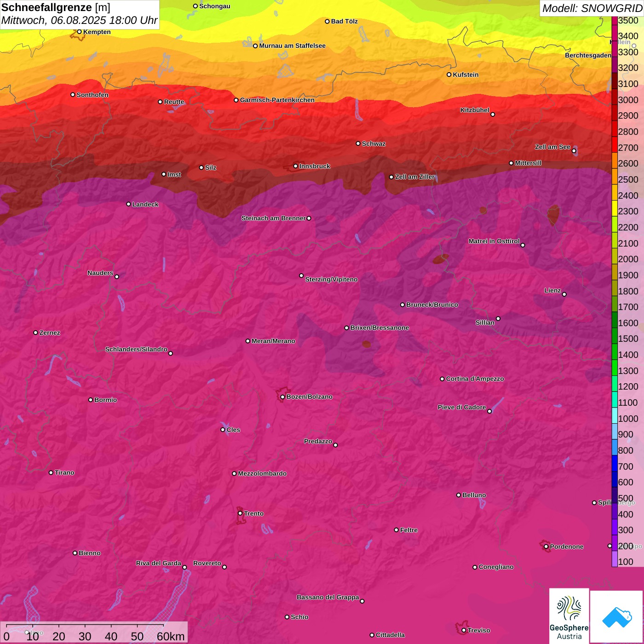Click the Bruneck/Brunico label
The height and width of the screenshot is (644, 644).
[432, 305]
